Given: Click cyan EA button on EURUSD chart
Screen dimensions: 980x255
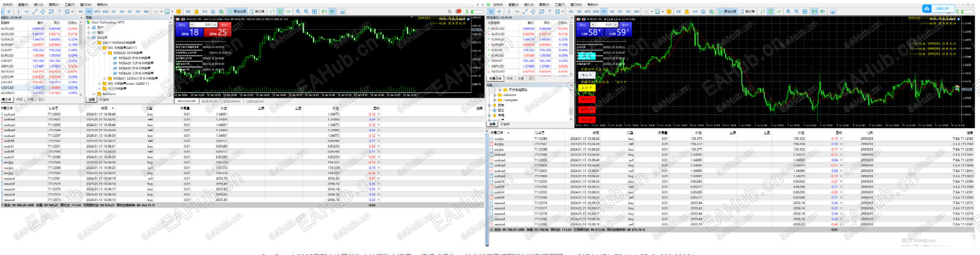Looking at the screenshot, I should (x=587, y=56).
